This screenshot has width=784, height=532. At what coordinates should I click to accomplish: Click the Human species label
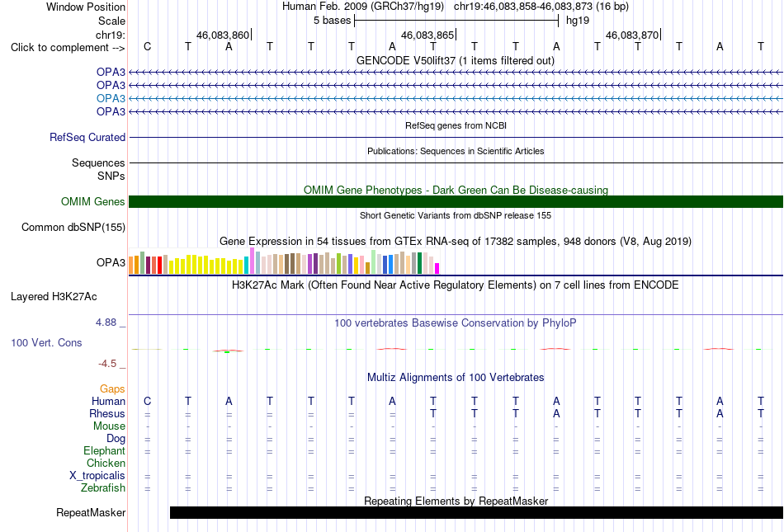pos(108,401)
